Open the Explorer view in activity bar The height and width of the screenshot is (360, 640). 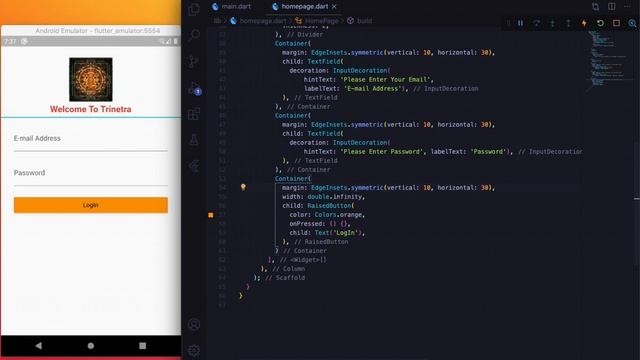click(194, 9)
